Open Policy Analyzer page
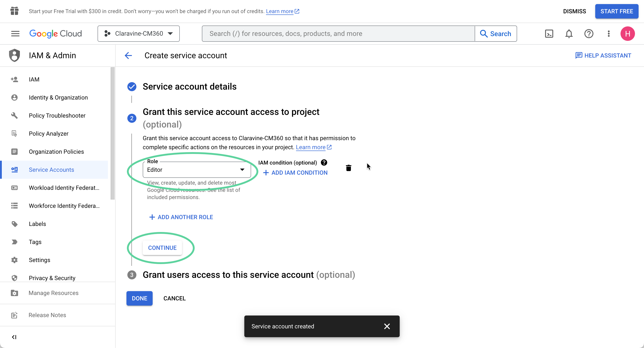Screen dimensions: 644x348 [54, 134]
